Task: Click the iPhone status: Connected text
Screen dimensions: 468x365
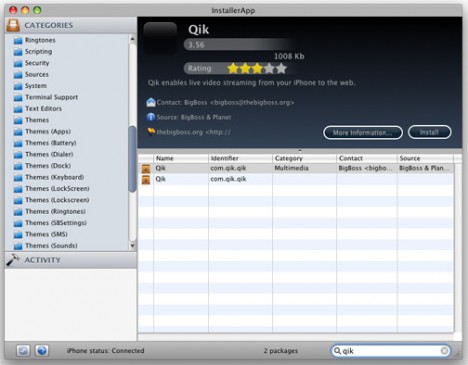Action: (105, 351)
